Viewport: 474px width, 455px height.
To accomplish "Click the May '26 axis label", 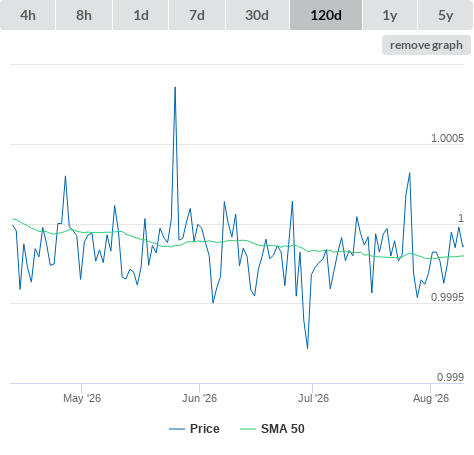I will click(82, 398).
